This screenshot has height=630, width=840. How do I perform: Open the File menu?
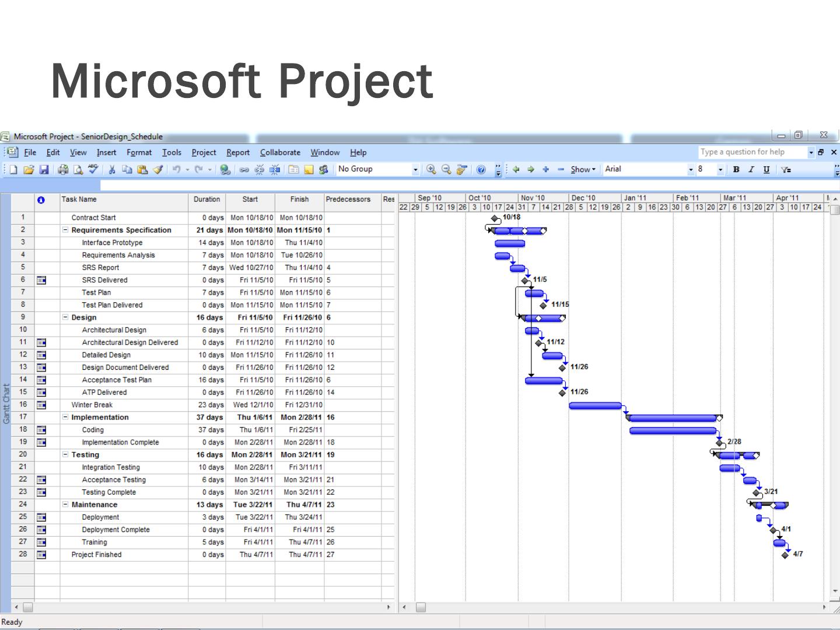tap(30, 153)
